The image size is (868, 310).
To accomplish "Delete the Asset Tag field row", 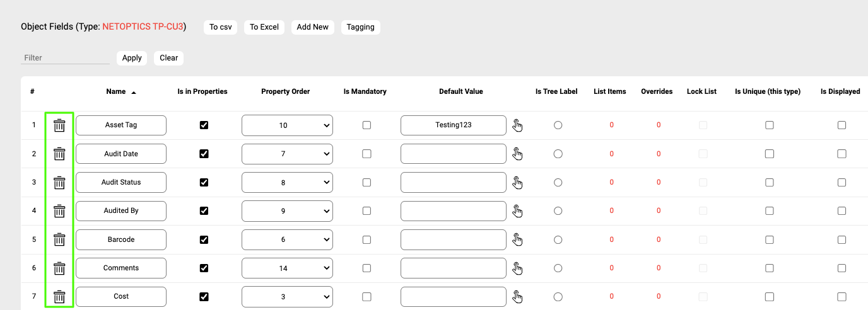I will [59, 125].
